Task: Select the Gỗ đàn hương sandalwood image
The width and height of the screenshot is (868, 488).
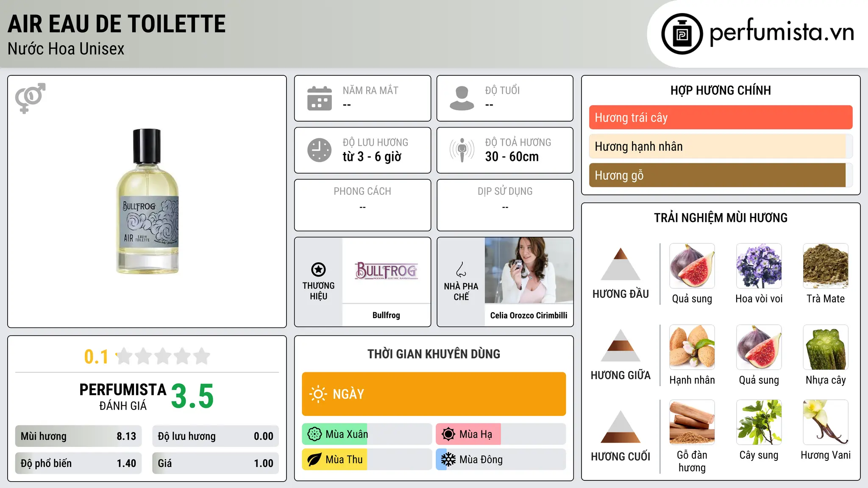Action: coord(692,422)
